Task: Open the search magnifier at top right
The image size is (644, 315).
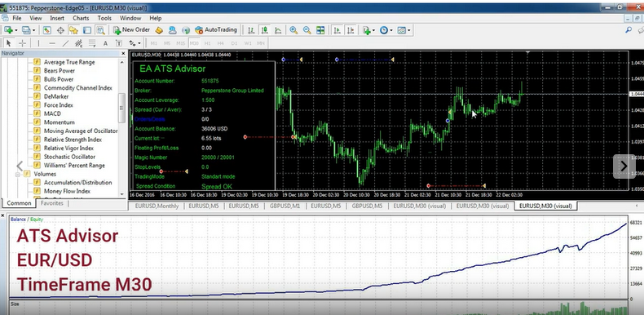Action: pos(629,30)
